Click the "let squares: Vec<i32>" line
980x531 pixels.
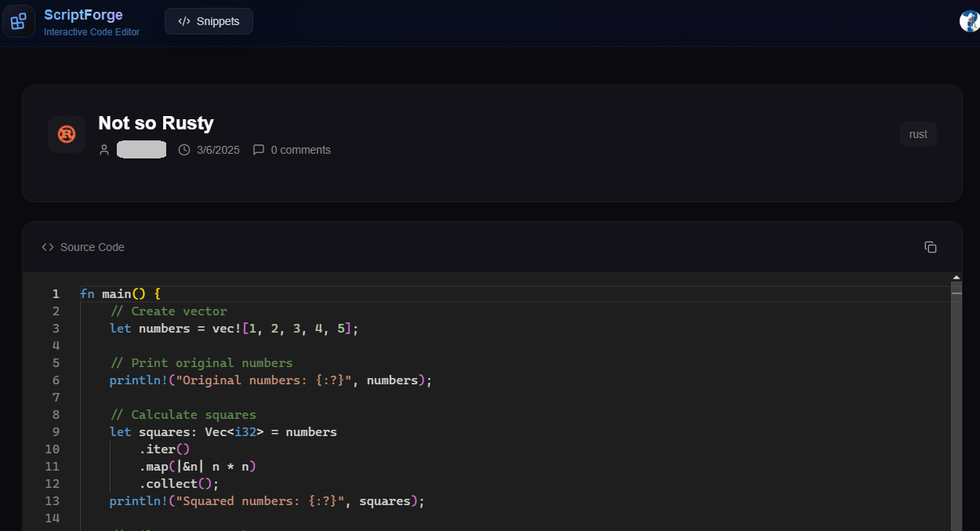coord(223,432)
